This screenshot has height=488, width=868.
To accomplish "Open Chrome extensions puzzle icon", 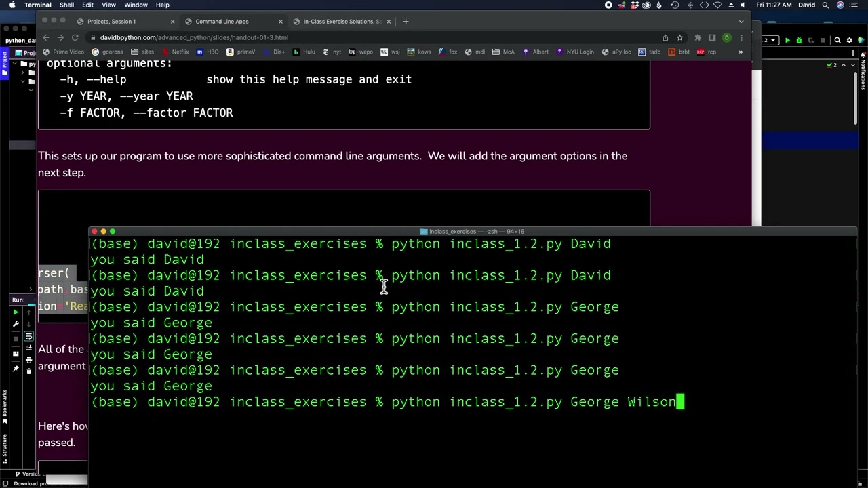I will (x=698, y=37).
